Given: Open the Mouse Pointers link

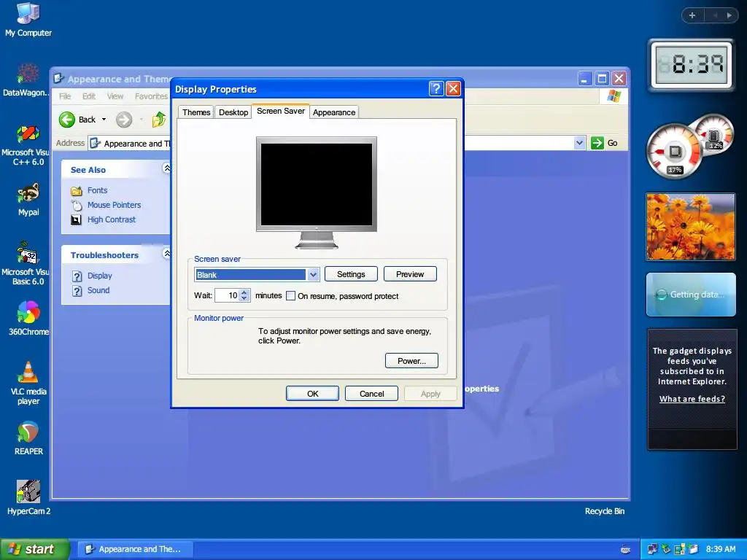Looking at the screenshot, I should (115, 205).
